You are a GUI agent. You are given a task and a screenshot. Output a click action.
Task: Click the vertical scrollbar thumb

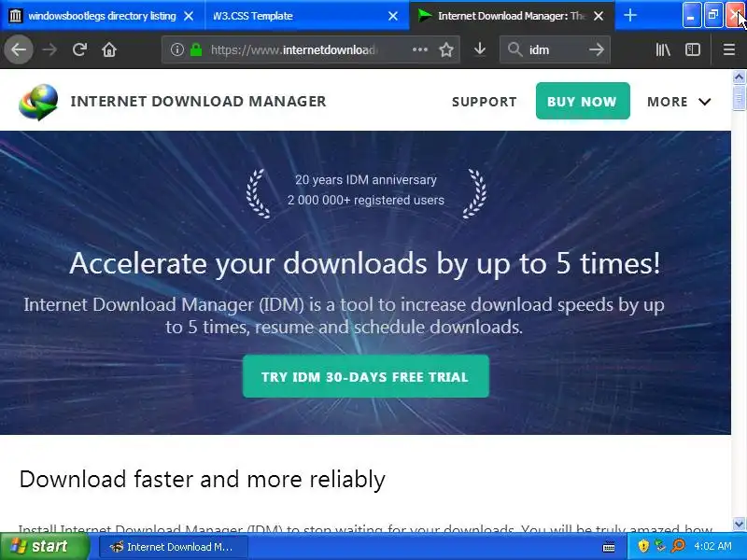[739, 98]
